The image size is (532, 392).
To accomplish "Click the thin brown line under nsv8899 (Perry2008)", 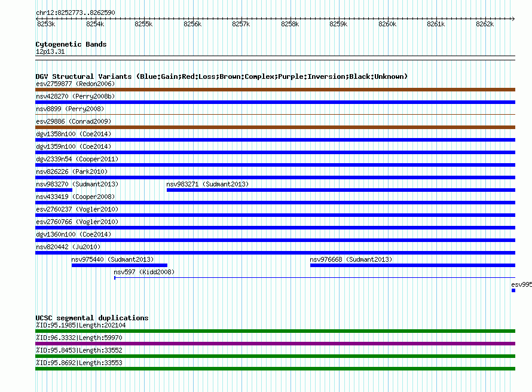I will point(275,115).
